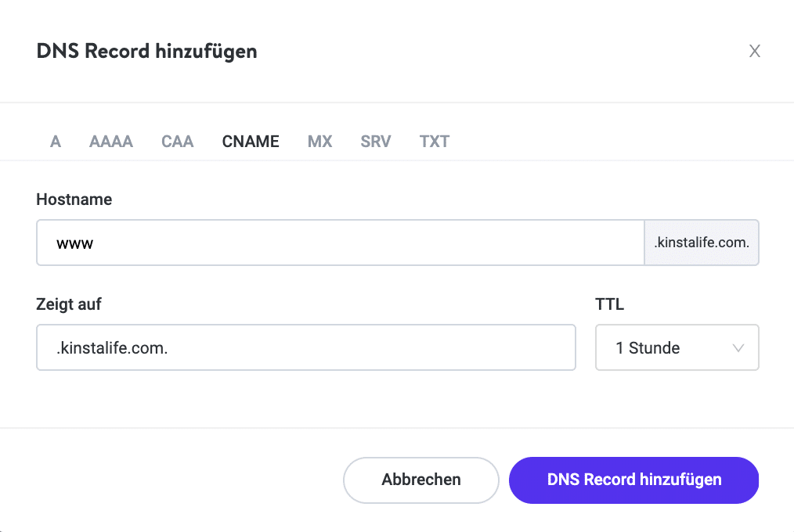Screen dimensions: 794x532
Task: Switch to the A record tab
Action: (55, 142)
